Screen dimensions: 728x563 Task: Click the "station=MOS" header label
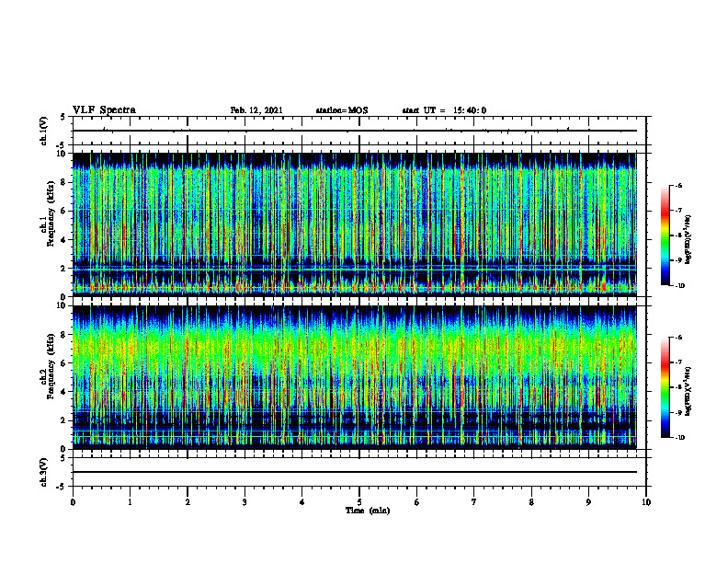(x=342, y=110)
